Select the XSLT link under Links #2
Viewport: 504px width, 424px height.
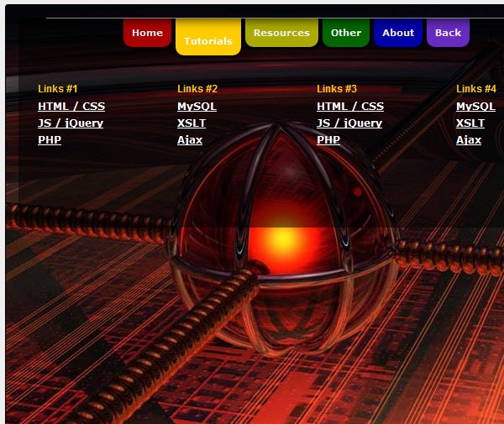[x=192, y=123]
